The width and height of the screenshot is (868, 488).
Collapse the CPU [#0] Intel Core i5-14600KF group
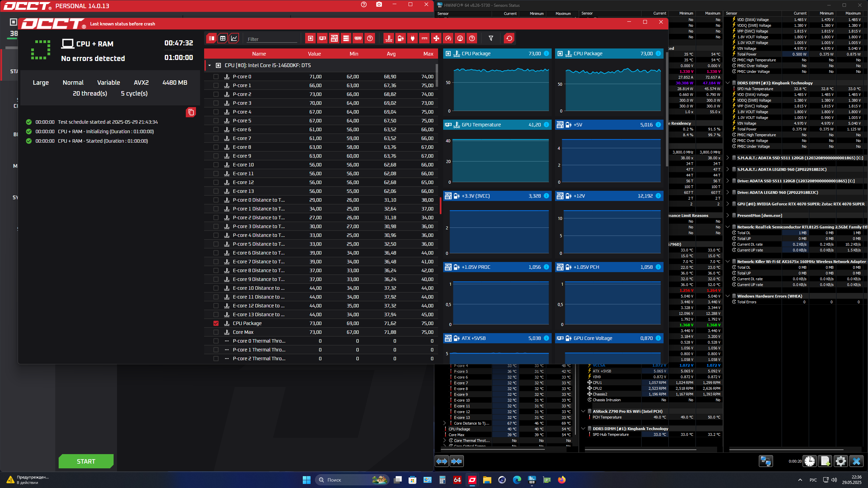[210, 65]
